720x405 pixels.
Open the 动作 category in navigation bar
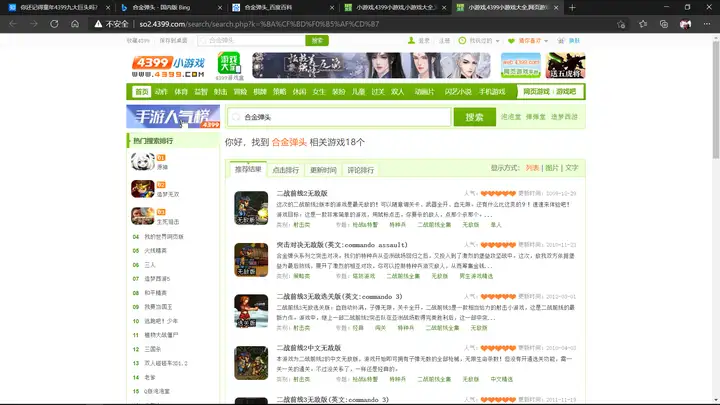161,92
